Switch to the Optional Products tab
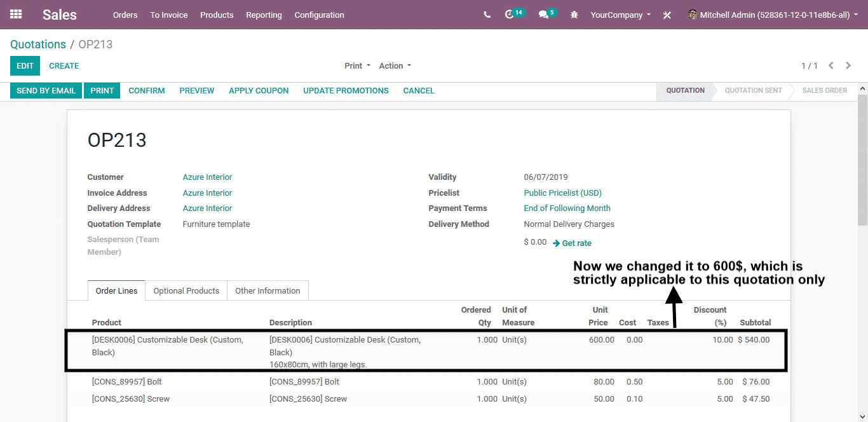This screenshot has width=868, height=422. (x=186, y=290)
